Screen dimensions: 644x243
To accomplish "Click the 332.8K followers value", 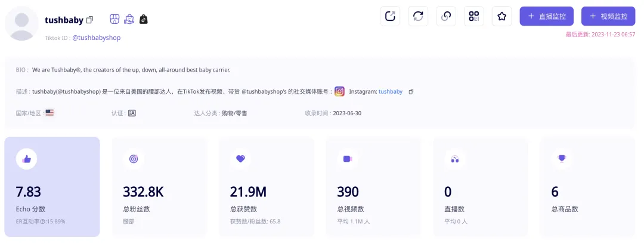I will [143, 192].
